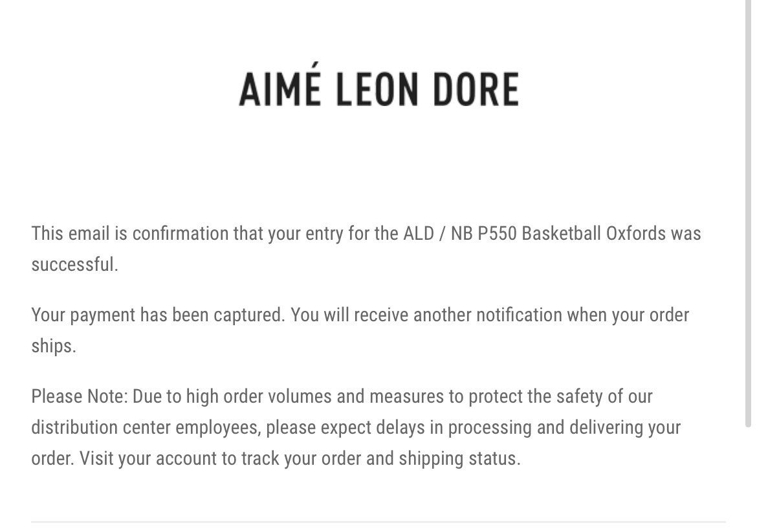Click the empty scrollbar track below the thumb

750,478
